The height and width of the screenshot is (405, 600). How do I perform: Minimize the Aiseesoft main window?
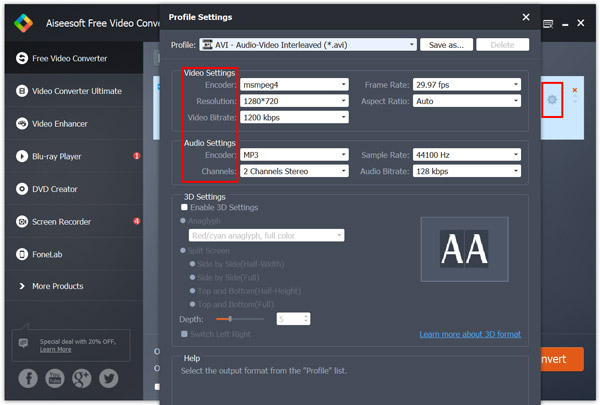(565, 25)
